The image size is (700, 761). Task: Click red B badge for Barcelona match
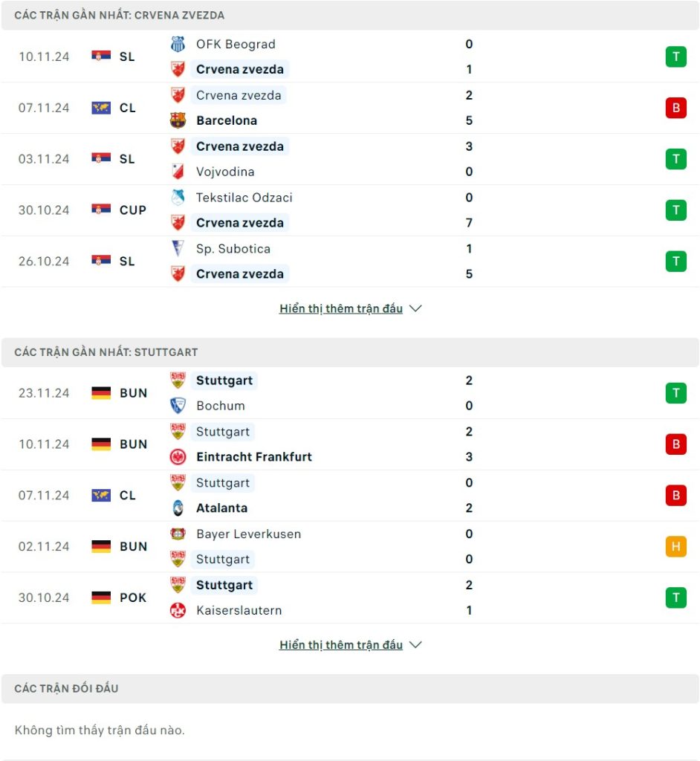675,108
